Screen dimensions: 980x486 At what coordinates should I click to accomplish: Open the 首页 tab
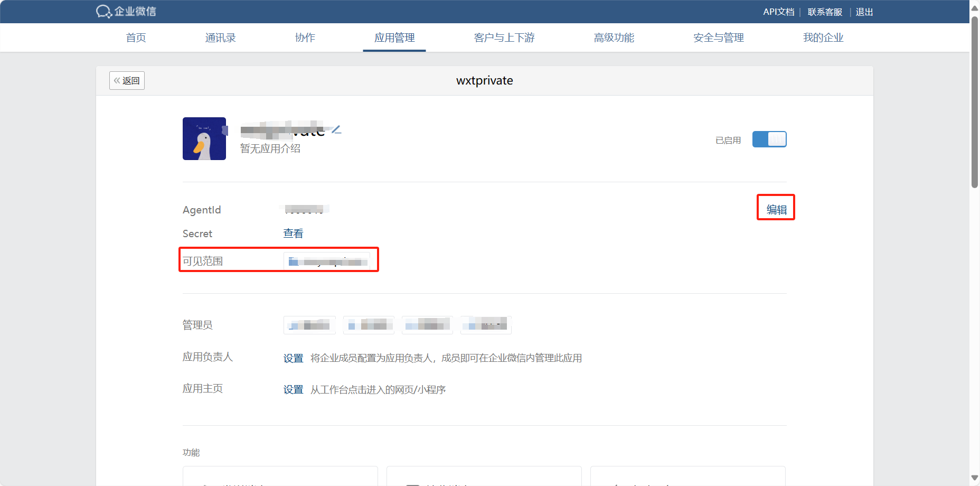point(136,38)
